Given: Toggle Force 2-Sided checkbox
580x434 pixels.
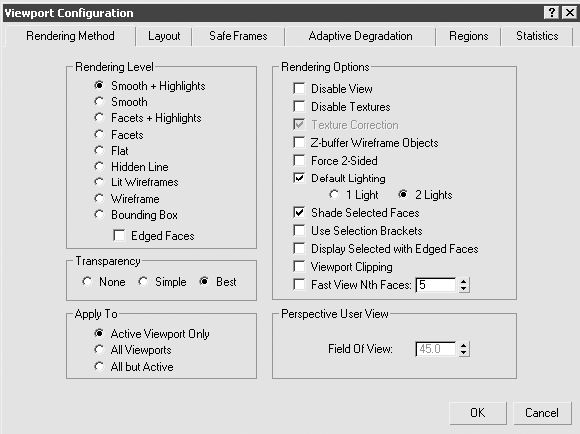Looking at the screenshot, I should 299,161.
